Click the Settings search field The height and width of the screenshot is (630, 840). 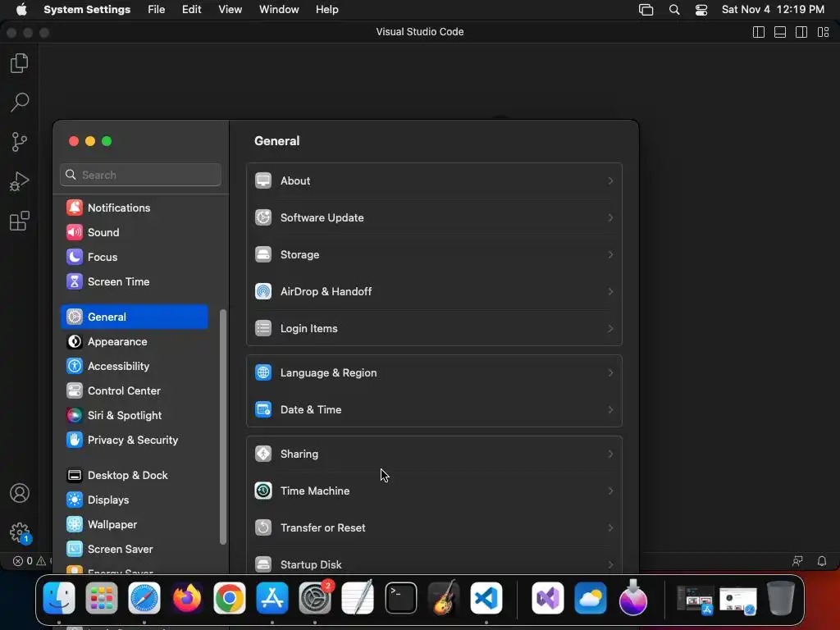tap(140, 176)
